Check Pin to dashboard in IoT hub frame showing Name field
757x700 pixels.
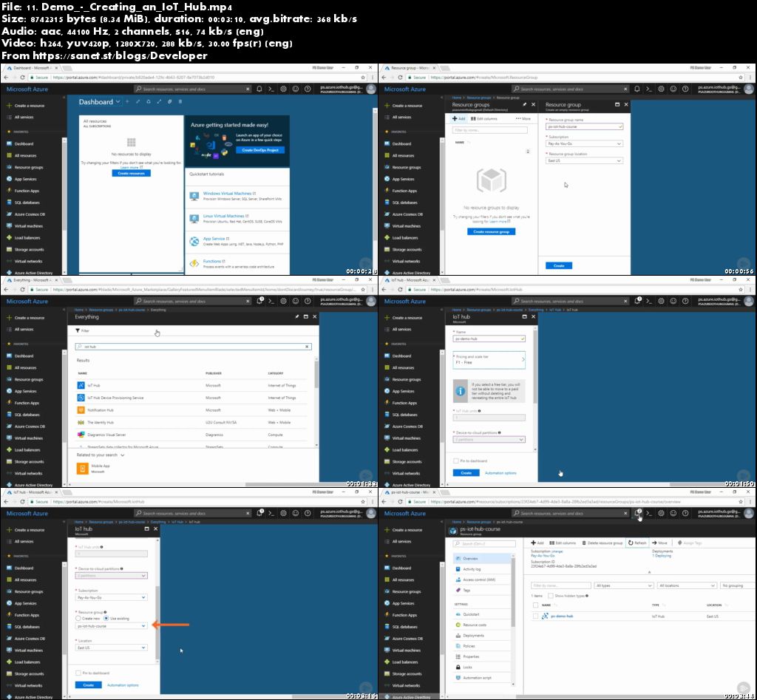[x=455, y=461]
